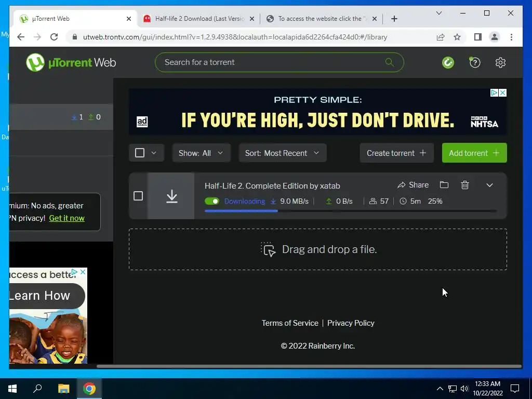Share the Half-Life 2 torrent

tap(413, 185)
